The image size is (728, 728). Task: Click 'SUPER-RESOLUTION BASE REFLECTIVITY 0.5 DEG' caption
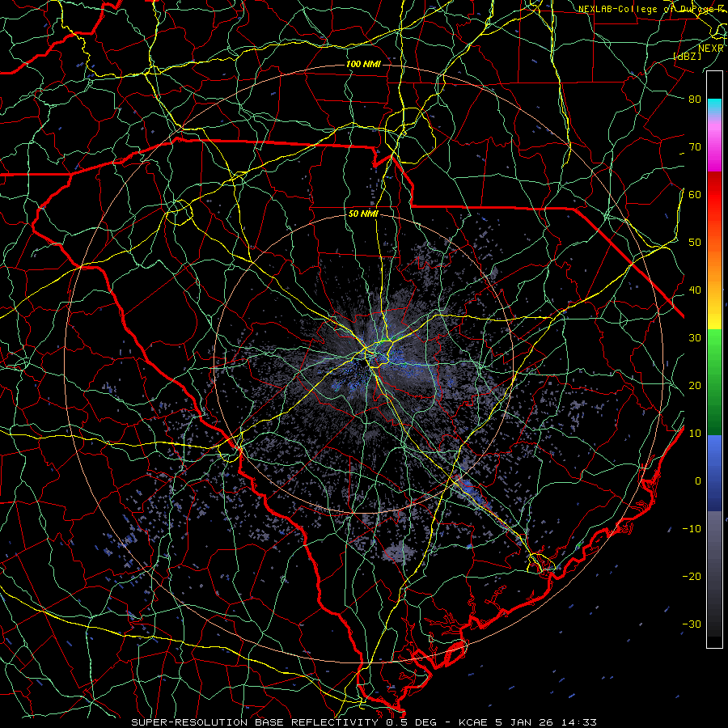284,722
